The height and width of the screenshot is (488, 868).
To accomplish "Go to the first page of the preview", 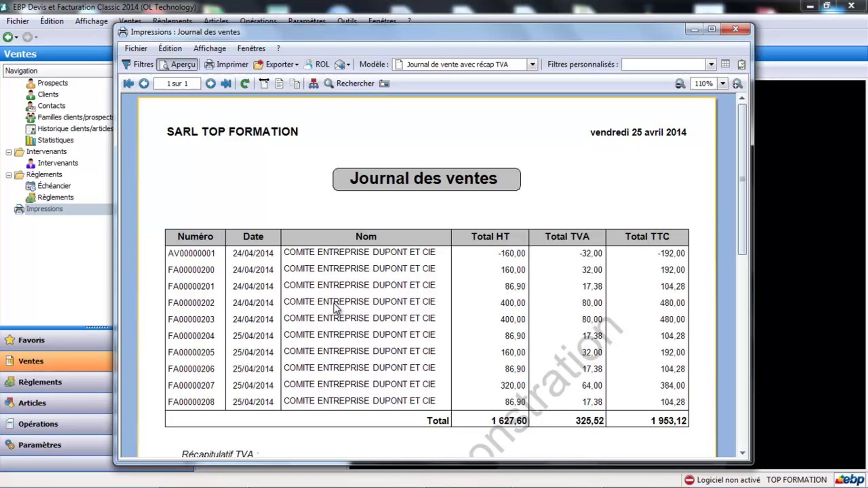I will click(128, 84).
